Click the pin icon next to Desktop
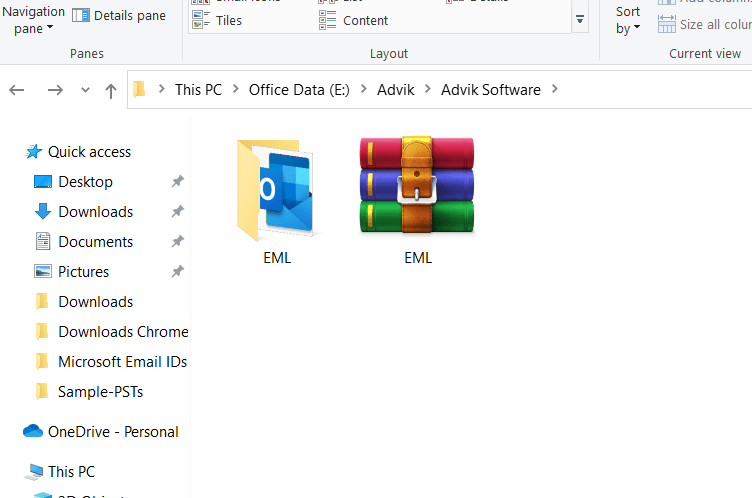Image resolution: width=752 pixels, height=498 pixels. (x=177, y=181)
